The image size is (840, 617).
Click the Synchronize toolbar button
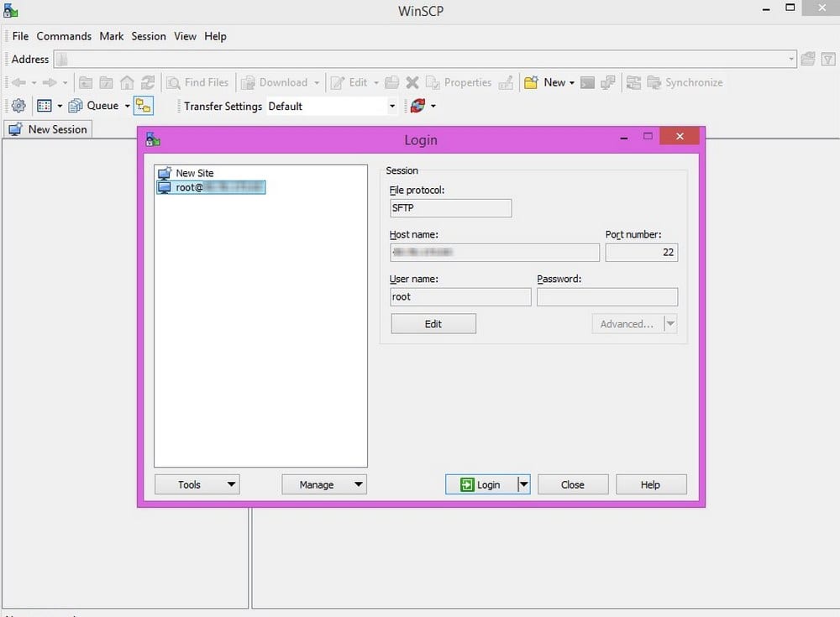coord(685,82)
